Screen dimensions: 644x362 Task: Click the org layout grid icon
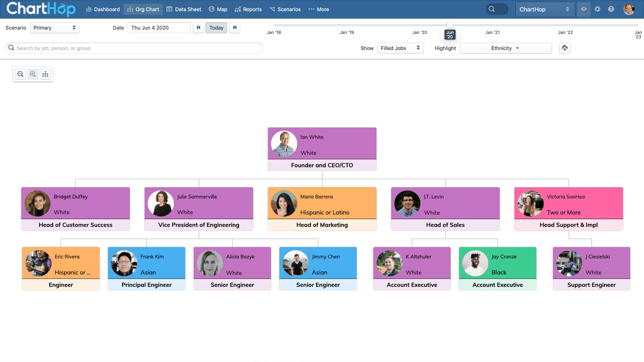click(45, 74)
